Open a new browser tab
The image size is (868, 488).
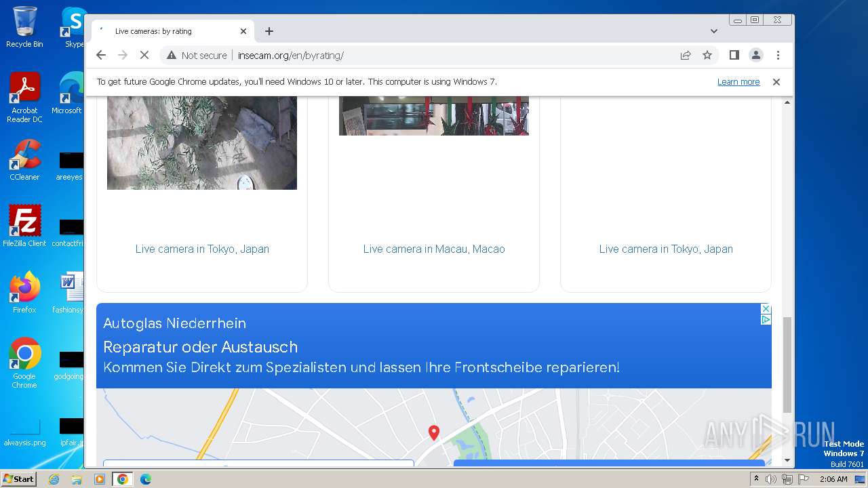pyautogui.click(x=269, y=31)
